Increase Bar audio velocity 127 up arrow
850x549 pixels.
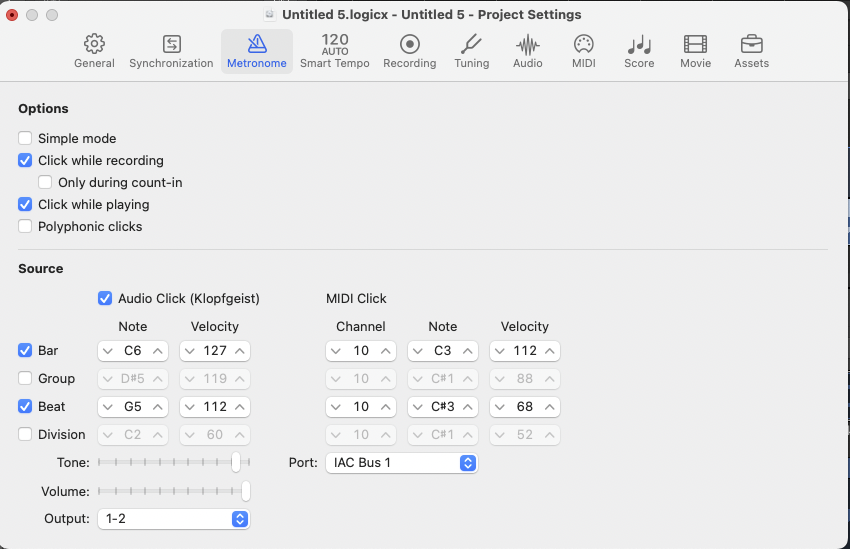[x=240, y=351]
